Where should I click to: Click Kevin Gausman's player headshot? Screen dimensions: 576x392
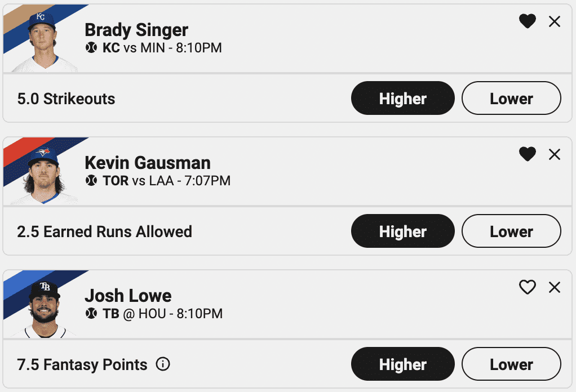[44, 175]
